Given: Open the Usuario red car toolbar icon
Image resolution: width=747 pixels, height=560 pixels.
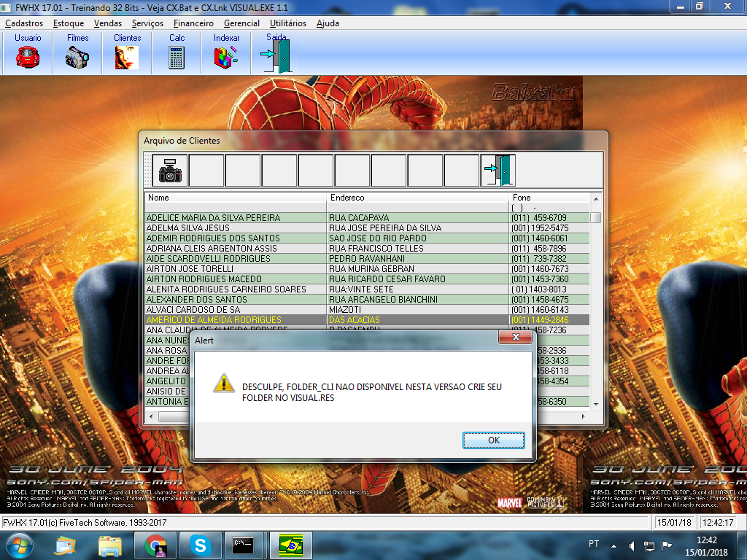Looking at the screenshot, I should (x=28, y=57).
